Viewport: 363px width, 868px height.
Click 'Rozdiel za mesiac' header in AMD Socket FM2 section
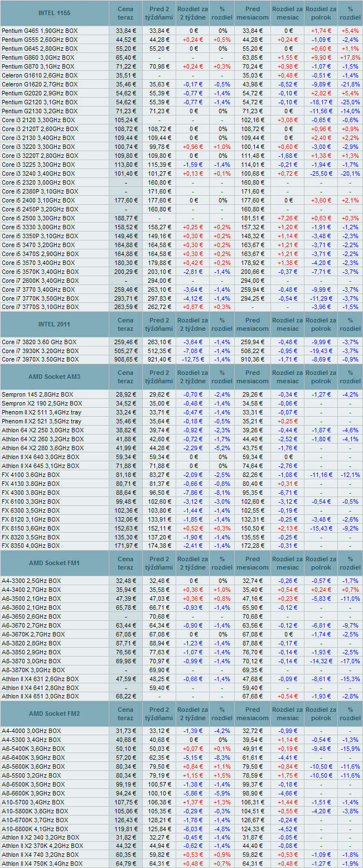288,714
